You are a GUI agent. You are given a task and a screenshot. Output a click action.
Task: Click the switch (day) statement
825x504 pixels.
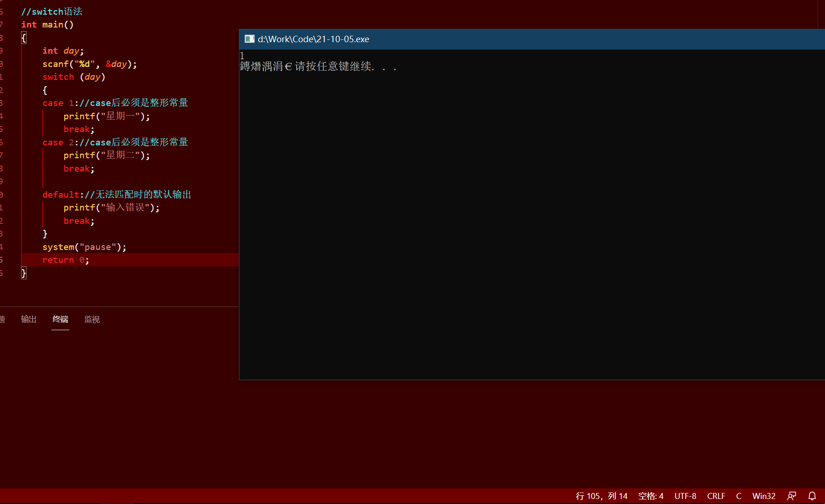click(x=74, y=77)
